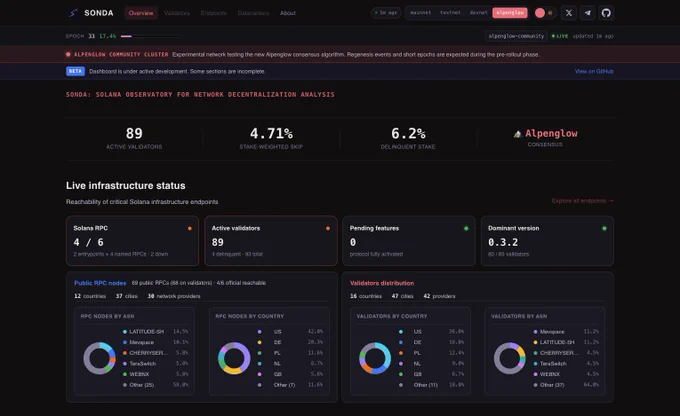This screenshot has width=680, height=416.
Task: Click Mevspace in RPC nodes by ASN legend
Action: coord(141,342)
